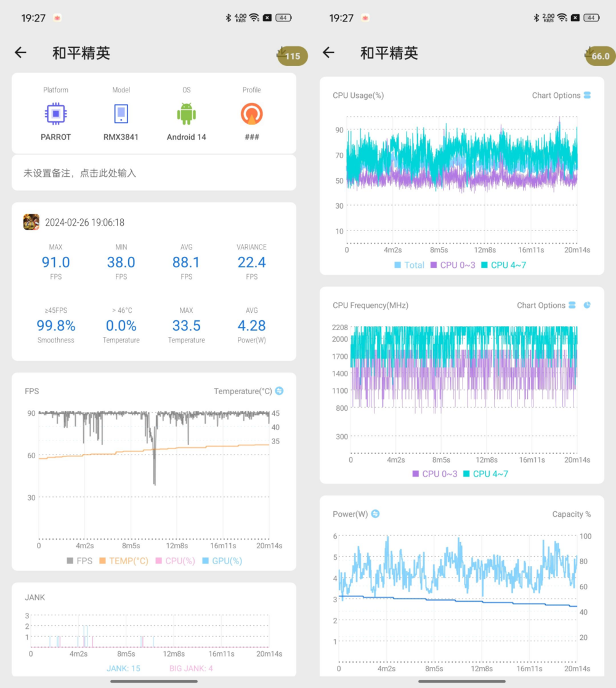Tap the 0.0% Temperature value
Viewport: 616px width, 688px height.
(121, 326)
